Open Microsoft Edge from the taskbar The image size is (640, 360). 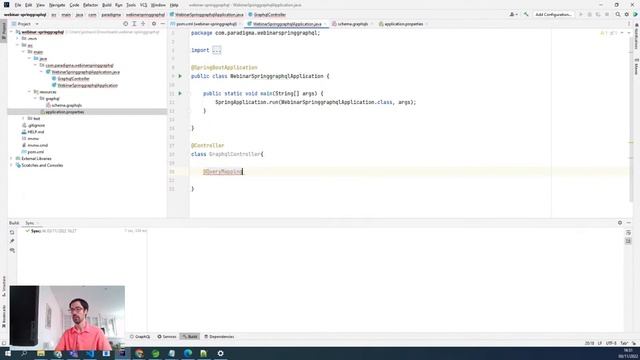[188, 353]
